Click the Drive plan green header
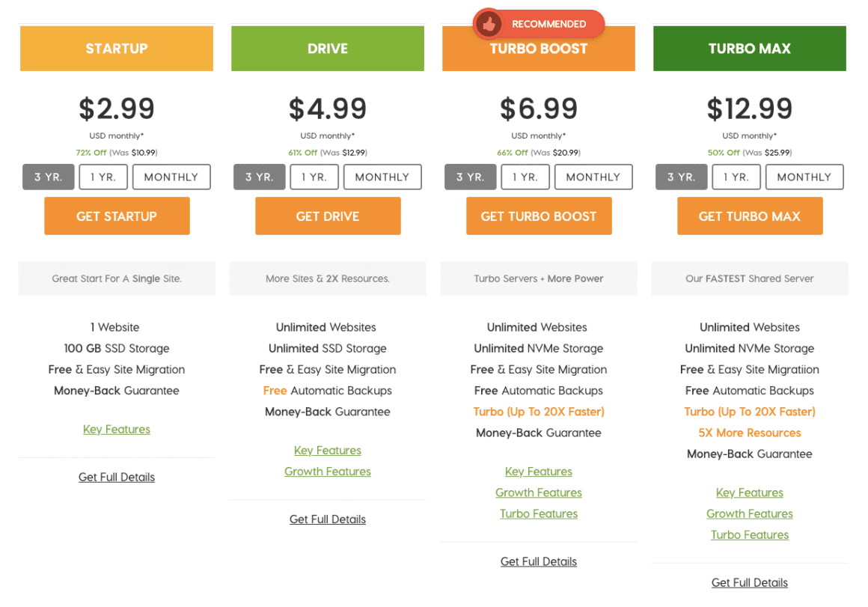This screenshot has width=868, height=607. pyautogui.click(x=328, y=49)
